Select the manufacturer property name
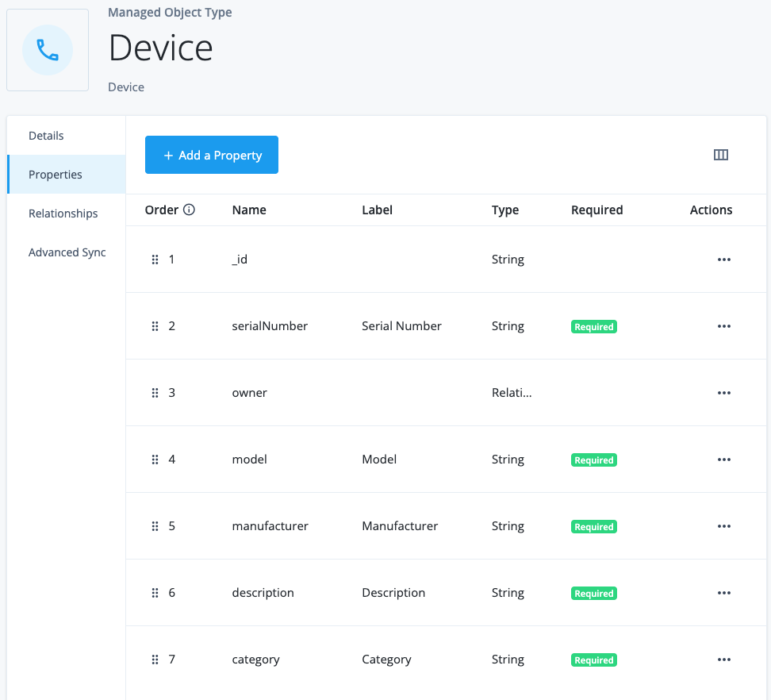Screen dimensions: 771x700 click(270, 526)
